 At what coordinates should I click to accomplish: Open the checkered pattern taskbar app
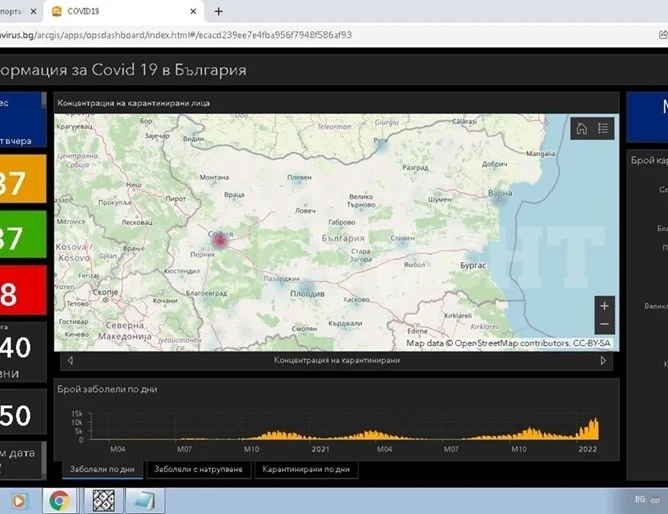coord(104,500)
